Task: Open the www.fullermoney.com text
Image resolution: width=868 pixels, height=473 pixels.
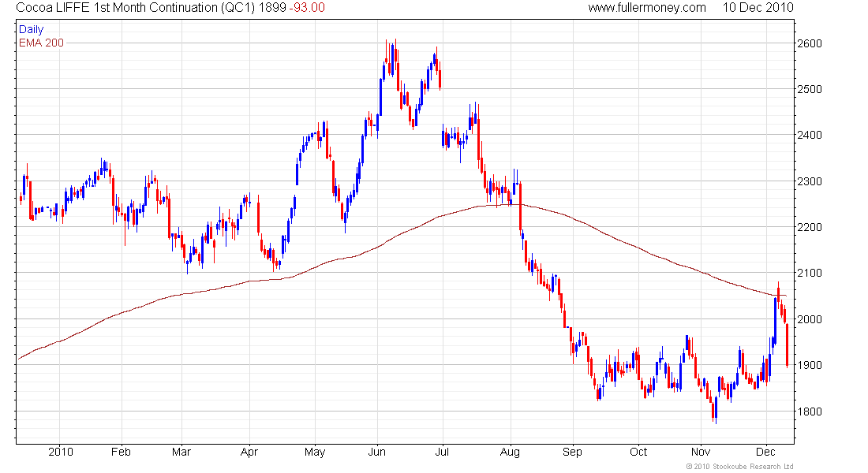Action: coord(647,8)
